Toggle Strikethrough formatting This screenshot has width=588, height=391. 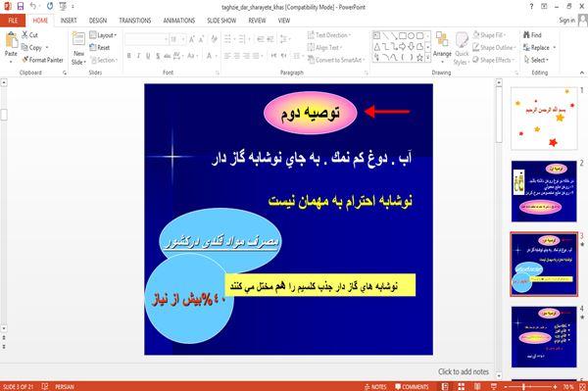[168, 56]
